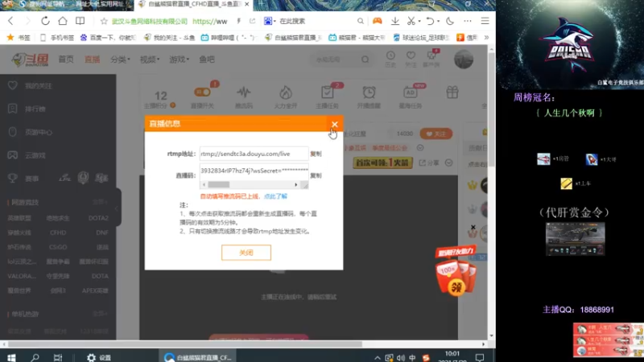Open 手机书签 bookmark
644x362 pixels.
click(x=57, y=37)
